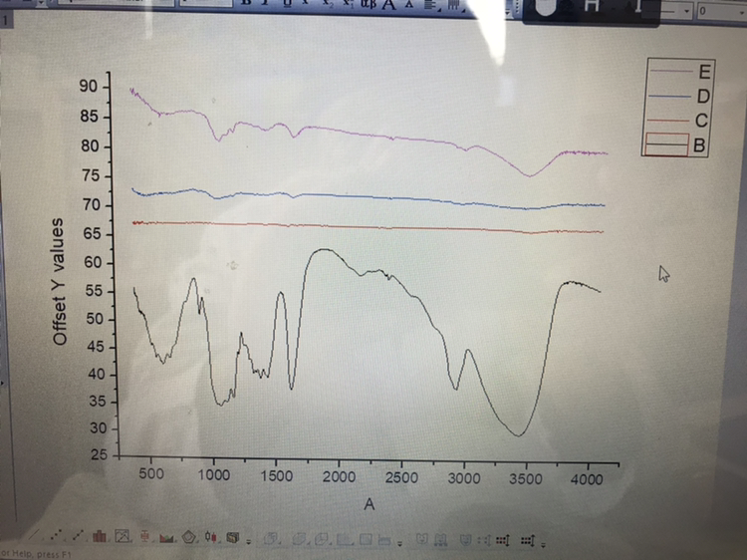Click the Y axis tick label 90

tap(89, 87)
